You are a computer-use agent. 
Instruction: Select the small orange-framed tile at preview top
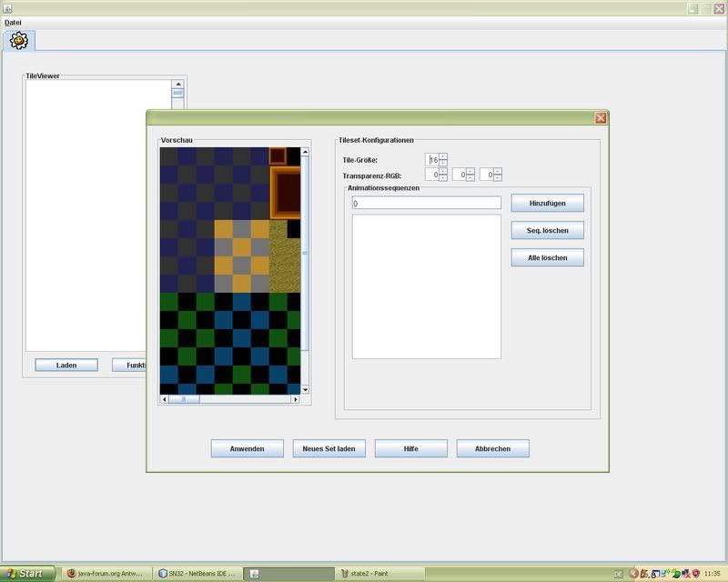[278, 156]
